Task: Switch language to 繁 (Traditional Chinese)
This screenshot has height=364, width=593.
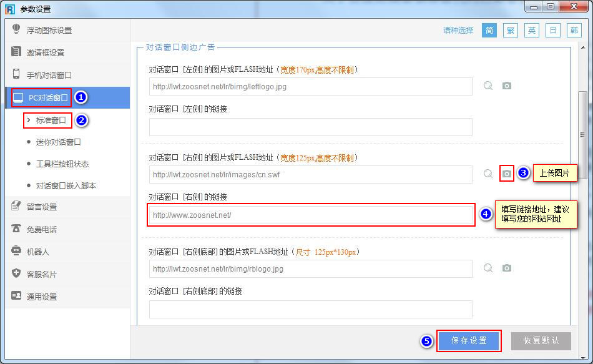Action: click(510, 30)
